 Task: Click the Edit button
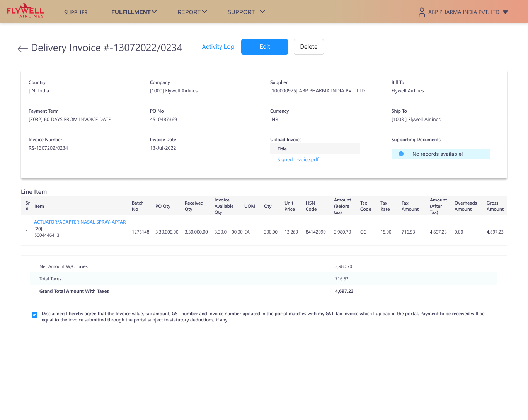coord(264,46)
